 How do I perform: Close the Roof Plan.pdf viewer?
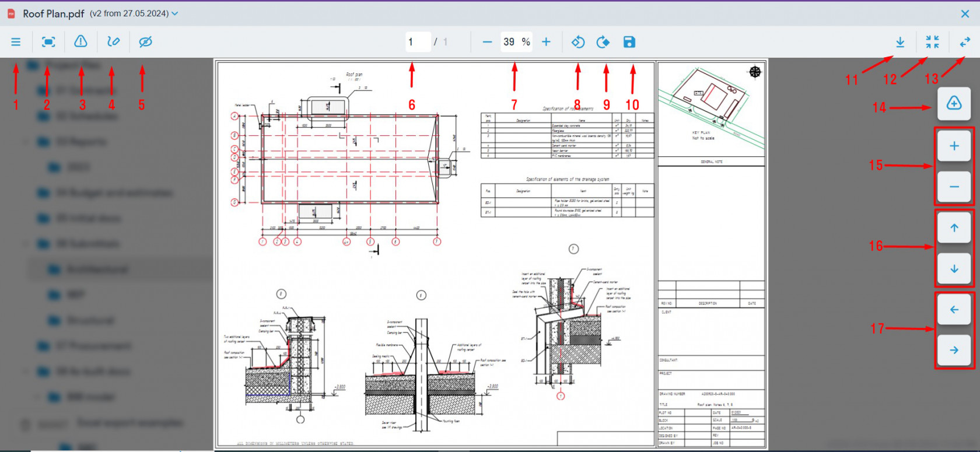click(x=965, y=13)
